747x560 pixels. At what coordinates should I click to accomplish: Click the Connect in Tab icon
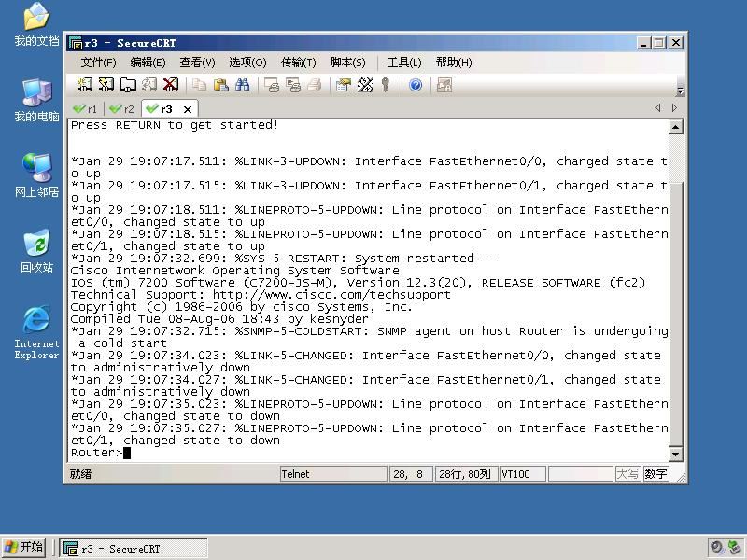point(127,85)
